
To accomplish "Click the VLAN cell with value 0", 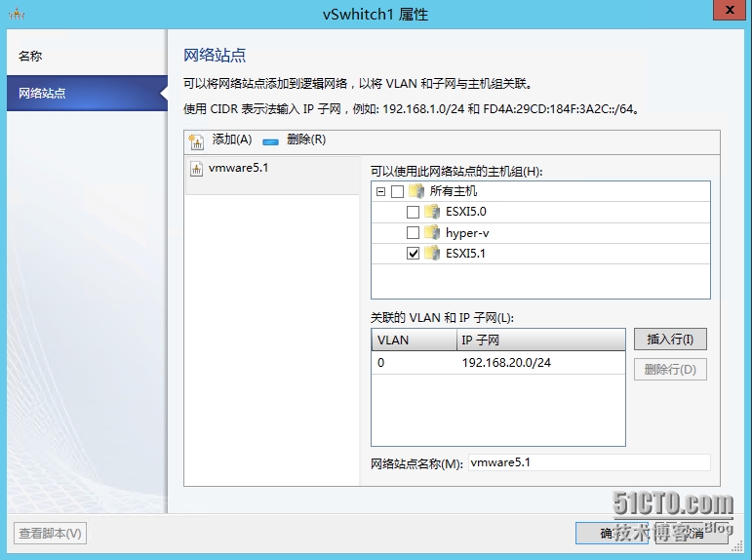I will pyautogui.click(x=414, y=363).
